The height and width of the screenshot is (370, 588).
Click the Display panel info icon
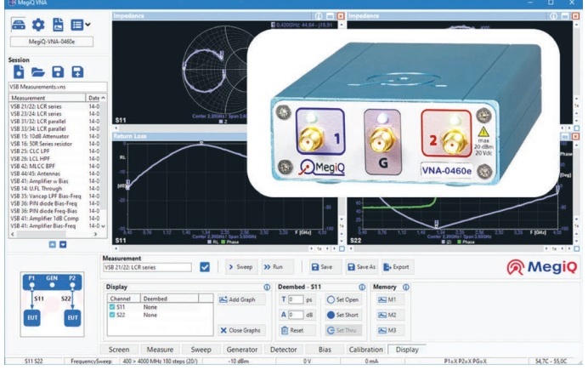point(267,287)
